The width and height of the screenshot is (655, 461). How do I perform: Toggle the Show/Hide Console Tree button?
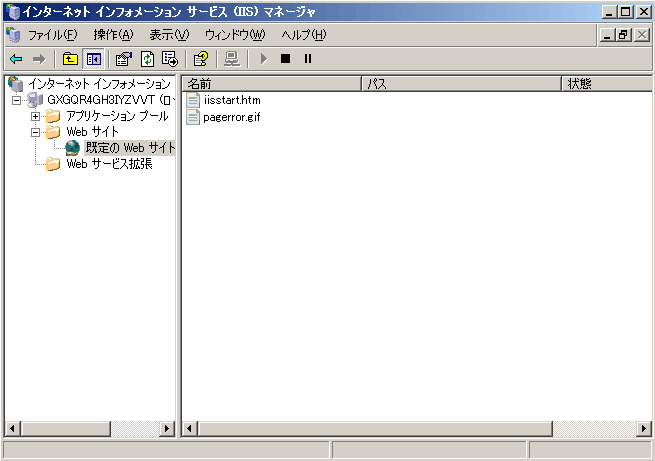(x=93, y=59)
